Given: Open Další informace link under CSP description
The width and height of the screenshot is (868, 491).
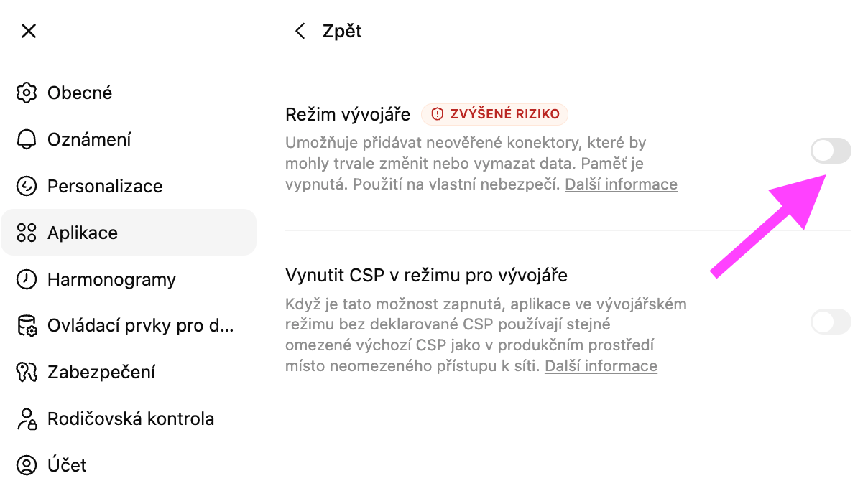Looking at the screenshot, I should click(x=601, y=366).
